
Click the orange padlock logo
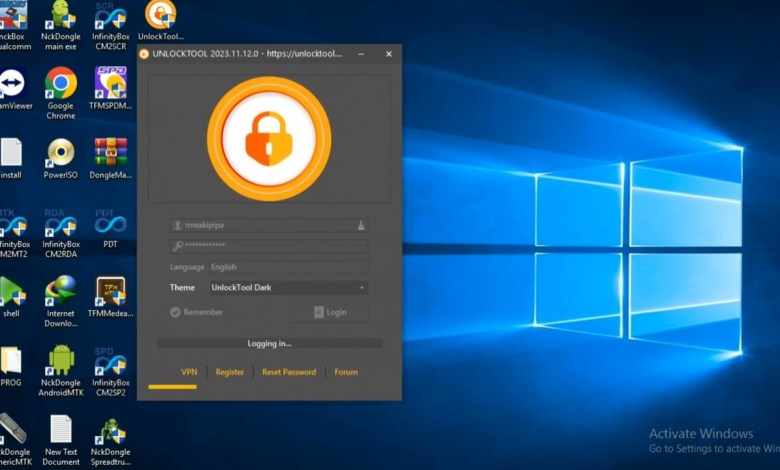click(x=268, y=139)
